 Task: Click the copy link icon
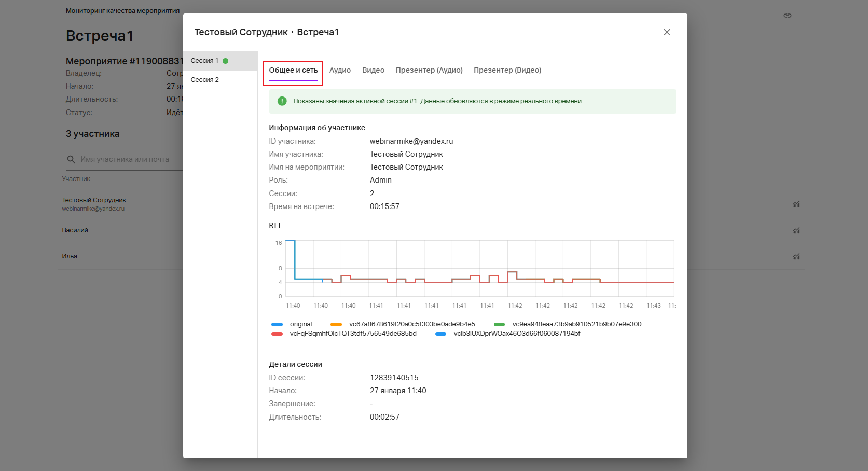[x=787, y=16]
